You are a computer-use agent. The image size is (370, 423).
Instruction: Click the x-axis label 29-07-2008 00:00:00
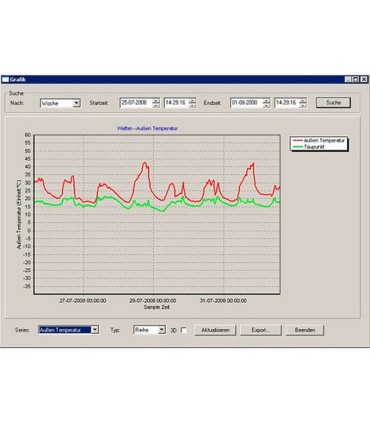tap(153, 301)
